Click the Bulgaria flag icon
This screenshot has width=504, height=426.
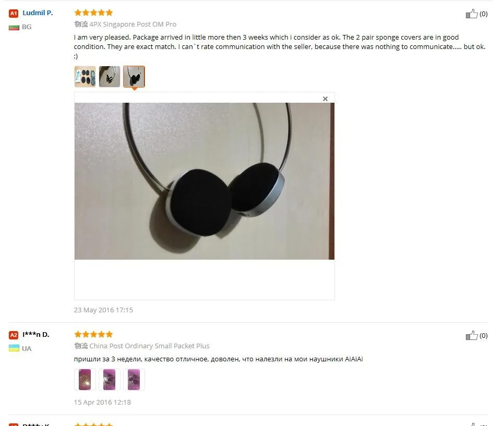tap(14, 27)
